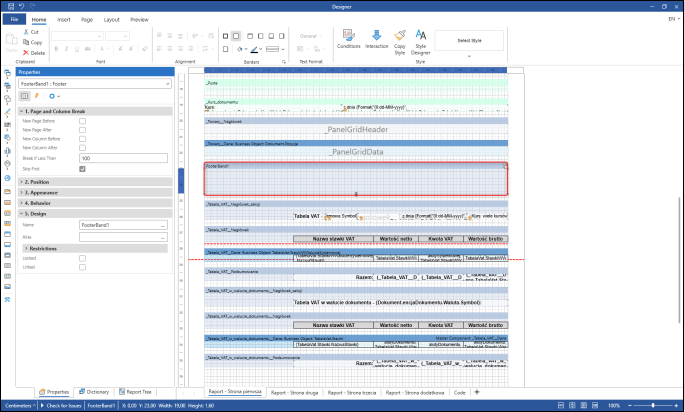
Task: Switch to the Insert ribbon tab
Action: tap(64, 19)
